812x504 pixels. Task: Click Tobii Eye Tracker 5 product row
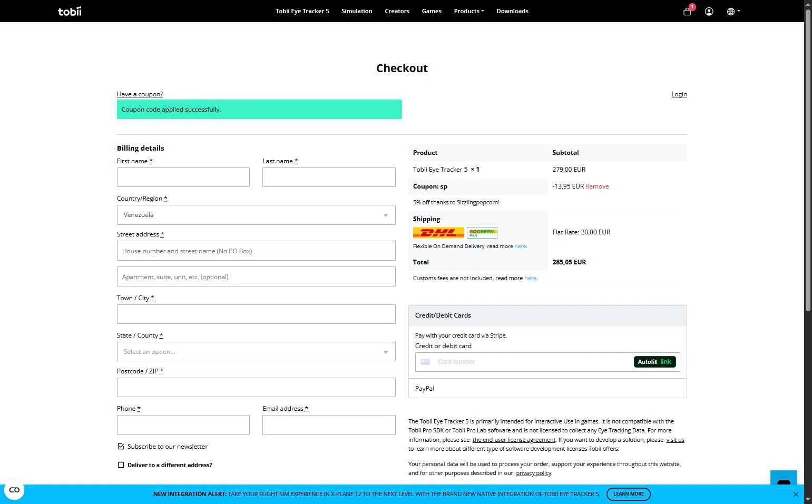547,170
